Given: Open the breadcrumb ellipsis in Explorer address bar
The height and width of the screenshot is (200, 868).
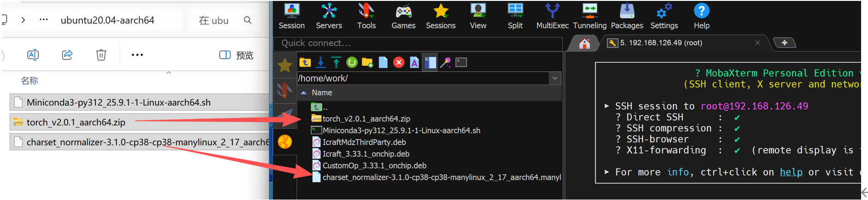Looking at the screenshot, I should click(43, 20).
